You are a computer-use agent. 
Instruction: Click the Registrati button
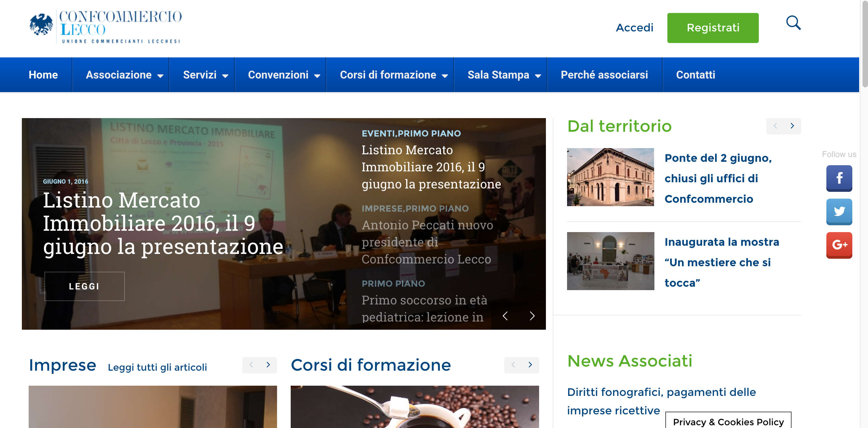click(x=713, y=28)
